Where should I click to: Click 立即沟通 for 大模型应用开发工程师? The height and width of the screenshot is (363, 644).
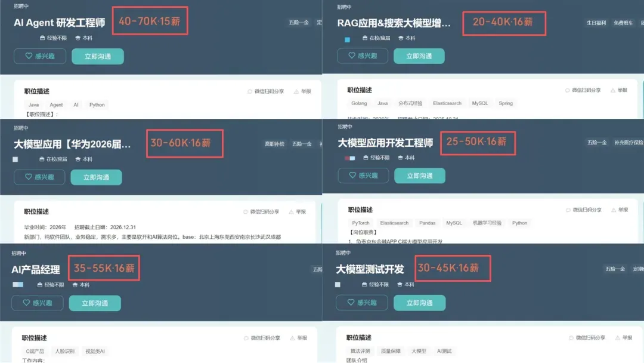click(x=419, y=176)
